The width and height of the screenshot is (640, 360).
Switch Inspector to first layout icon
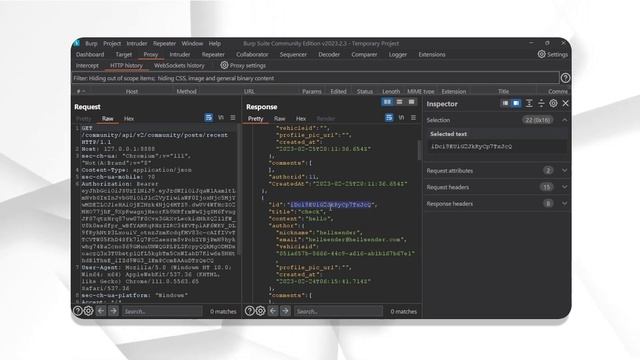click(x=505, y=103)
